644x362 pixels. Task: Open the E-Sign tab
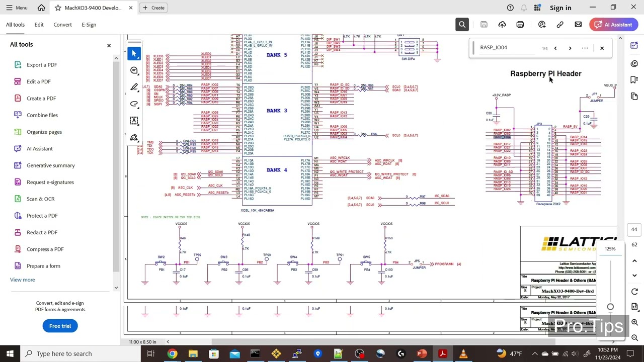tap(89, 25)
